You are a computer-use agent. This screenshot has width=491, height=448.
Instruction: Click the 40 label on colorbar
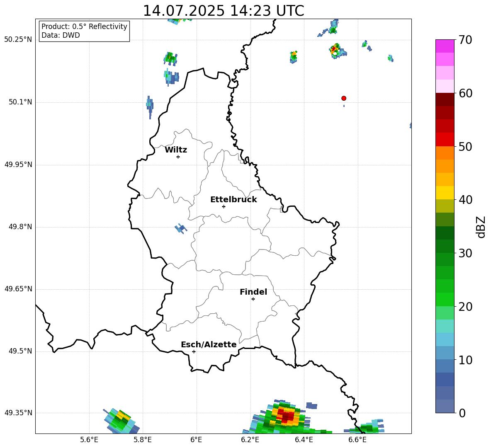pyautogui.click(x=465, y=200)
